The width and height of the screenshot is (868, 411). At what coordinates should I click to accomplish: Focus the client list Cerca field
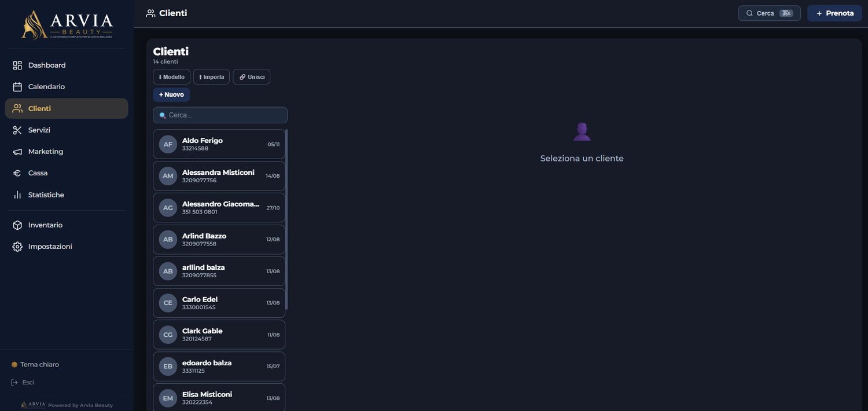[x=220, y=115]
